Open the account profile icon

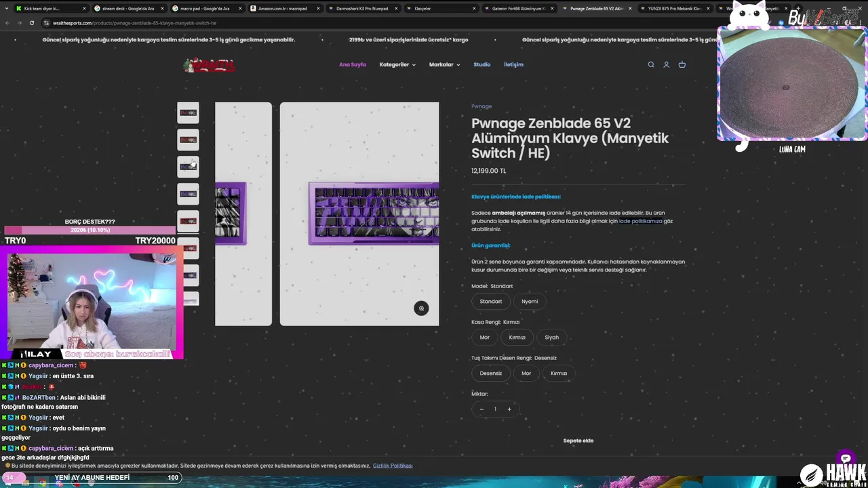pos(667,64)
